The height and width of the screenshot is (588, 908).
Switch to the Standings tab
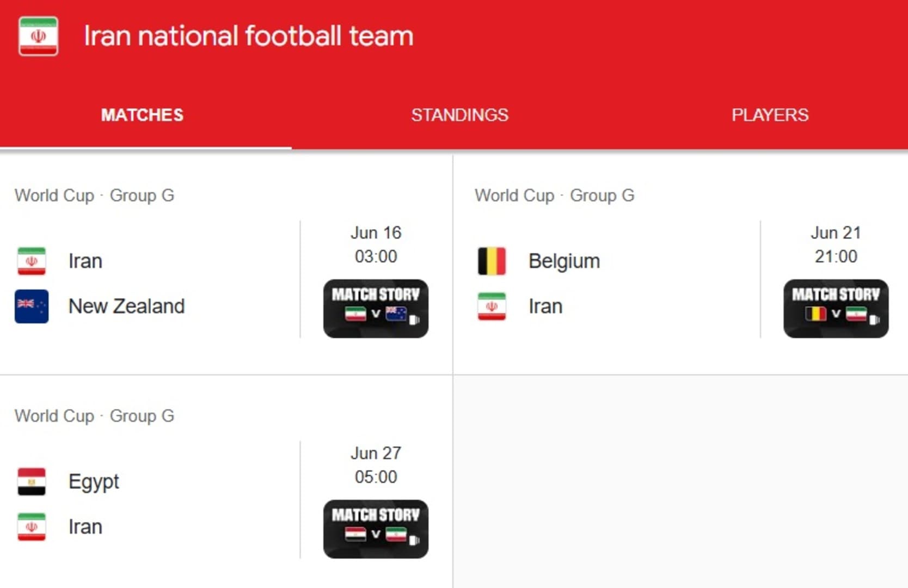[459, 115]
